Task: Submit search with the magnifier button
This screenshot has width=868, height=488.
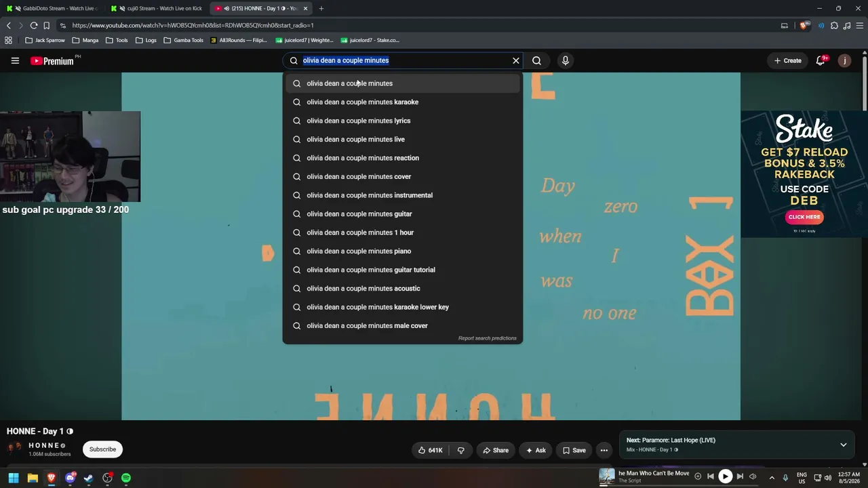Action: [x=536, y=60]
